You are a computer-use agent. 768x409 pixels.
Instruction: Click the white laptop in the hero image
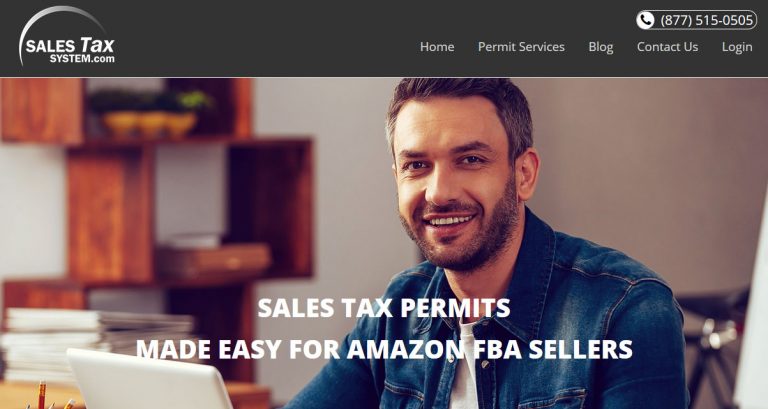[149, 379]
